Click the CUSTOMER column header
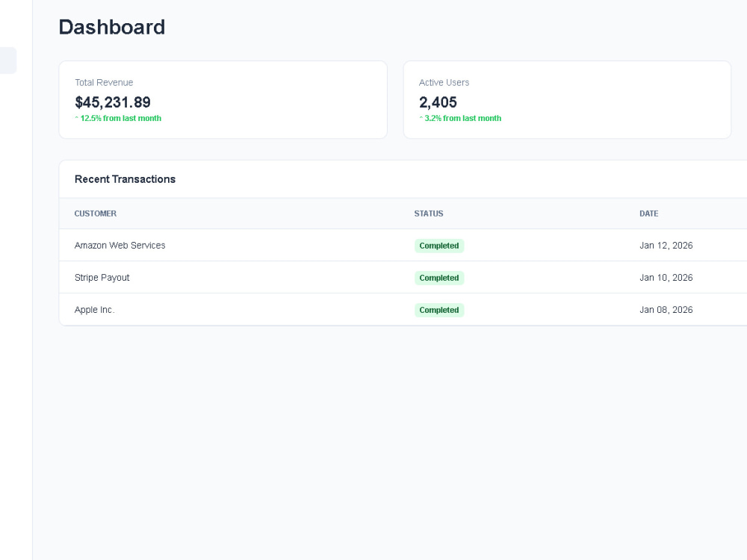 click(96, 214)
